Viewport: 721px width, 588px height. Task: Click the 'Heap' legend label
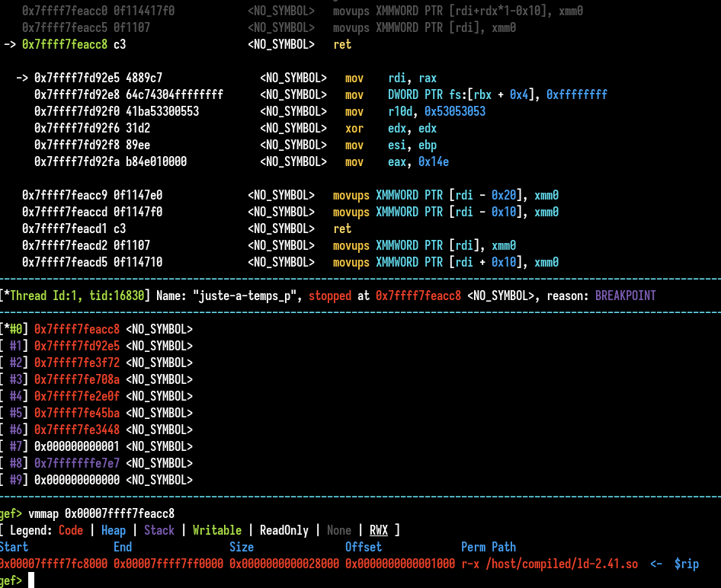pyautogui.click(x=114, y=530)
